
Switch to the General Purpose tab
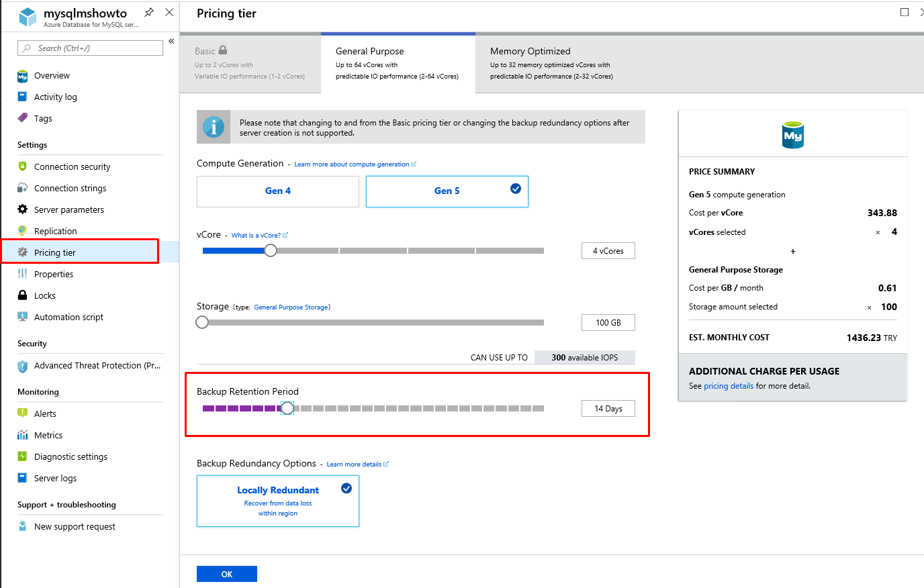pos(398,63)
